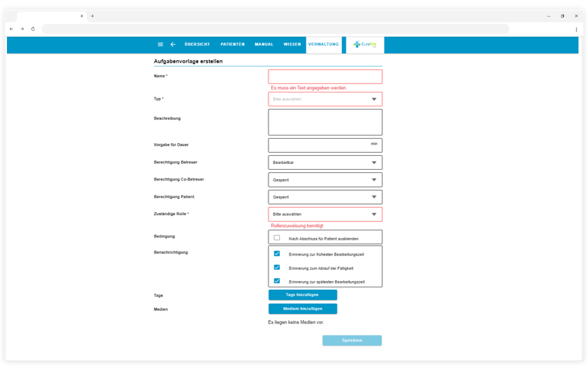The height and width of the screenshot is (369, 588).
Task: Click the Es liegen keine Medien vor text
Action: coord(296,322)
